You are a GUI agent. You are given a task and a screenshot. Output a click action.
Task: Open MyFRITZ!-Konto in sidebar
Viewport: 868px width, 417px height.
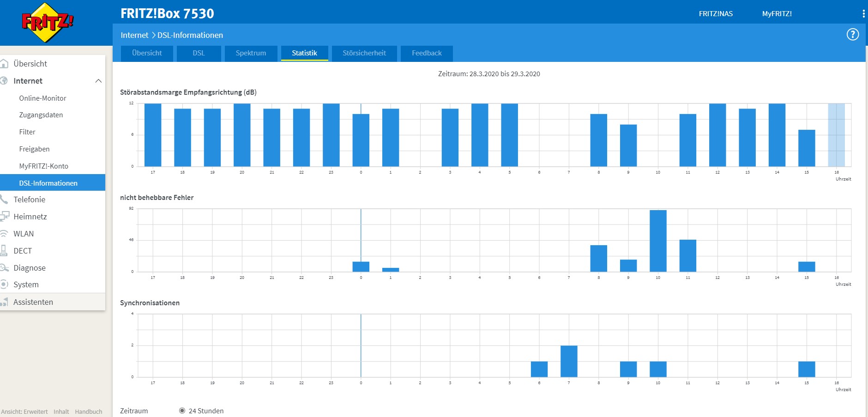click(43, 166)
